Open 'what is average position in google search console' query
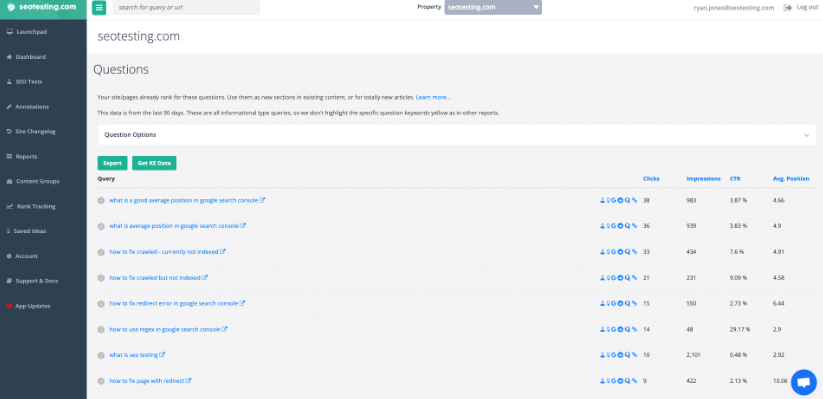This screenshot has height=399, width=823. tap(174, 226)
